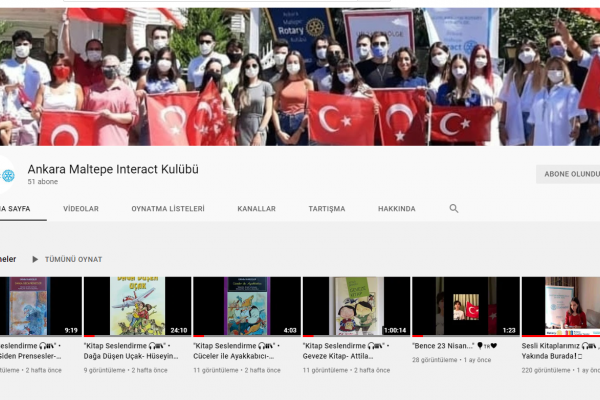Go to the KANALLAR tab
This screenshot has height=400, width=600.
(256, 209)
